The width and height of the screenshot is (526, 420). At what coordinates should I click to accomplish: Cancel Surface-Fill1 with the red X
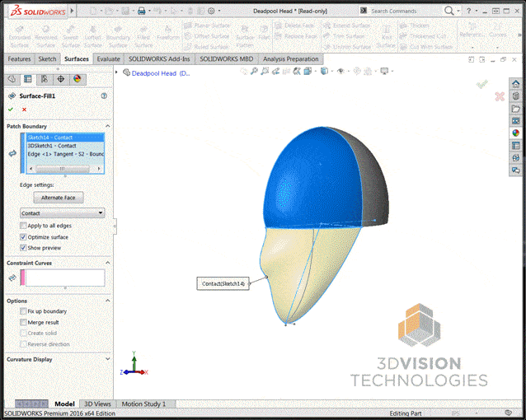[24, 110]
